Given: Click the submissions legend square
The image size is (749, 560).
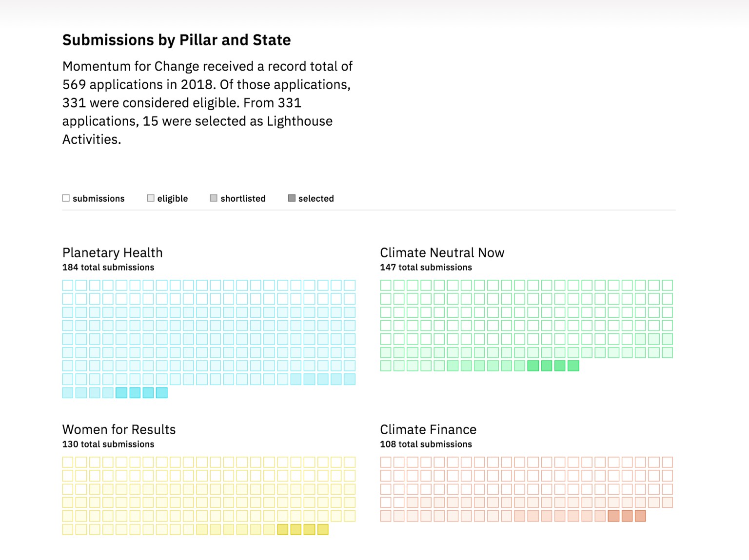Looking at the screenshot, I should 66,198.
